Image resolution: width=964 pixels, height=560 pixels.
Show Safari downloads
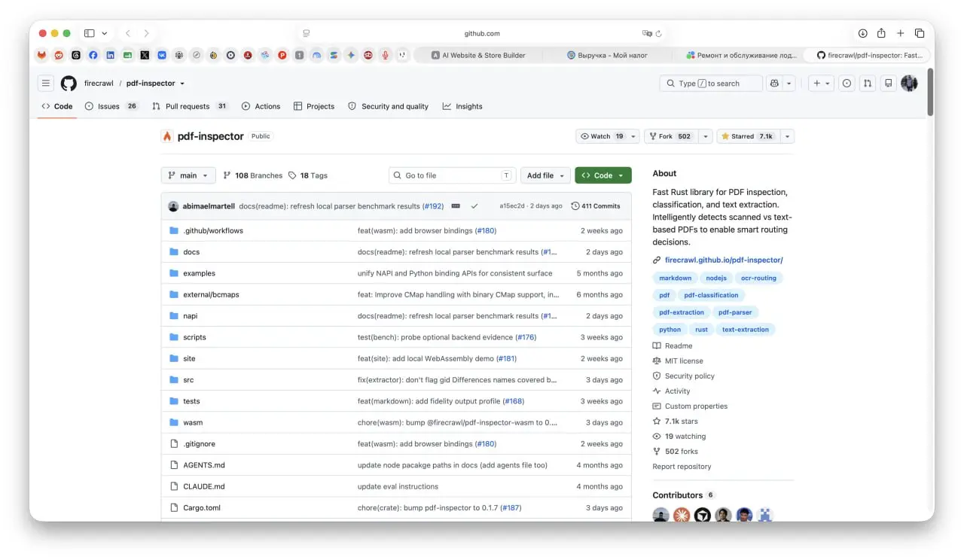coord(863,33)
